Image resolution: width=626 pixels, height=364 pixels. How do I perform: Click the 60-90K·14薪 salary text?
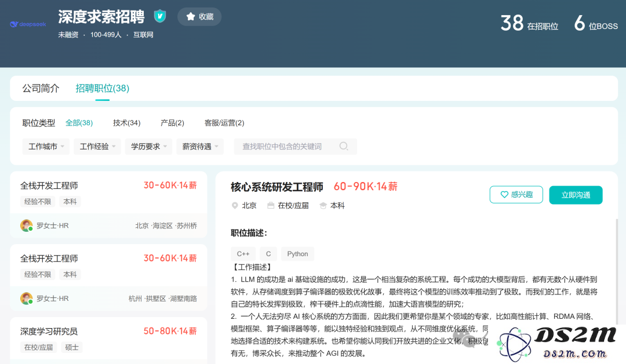[x=365, y=187]
